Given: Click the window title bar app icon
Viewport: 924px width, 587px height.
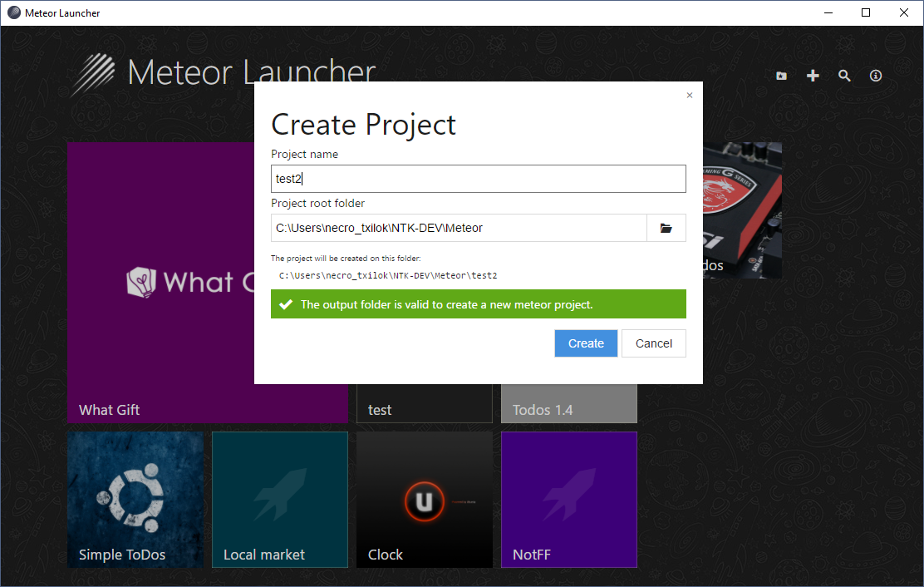Looking at the screenshot, I should 13,12.
